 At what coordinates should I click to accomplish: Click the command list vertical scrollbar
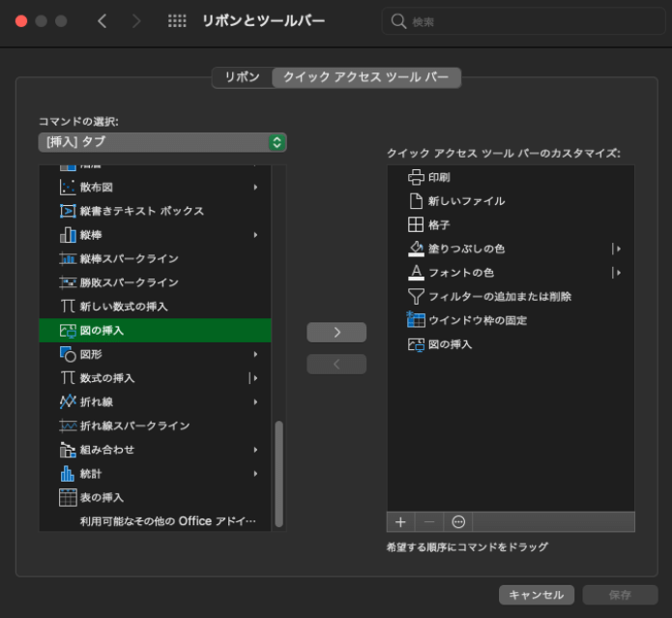(x=278, y=472)
